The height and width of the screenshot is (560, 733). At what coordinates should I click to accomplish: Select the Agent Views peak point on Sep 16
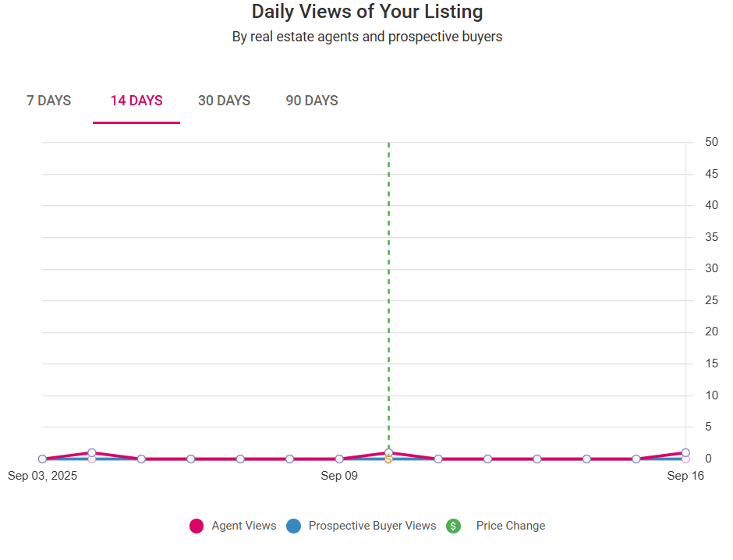685,452
